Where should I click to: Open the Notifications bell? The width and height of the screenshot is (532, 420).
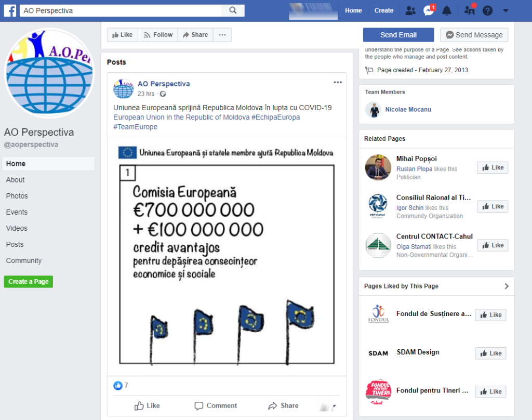coord(446,10)
